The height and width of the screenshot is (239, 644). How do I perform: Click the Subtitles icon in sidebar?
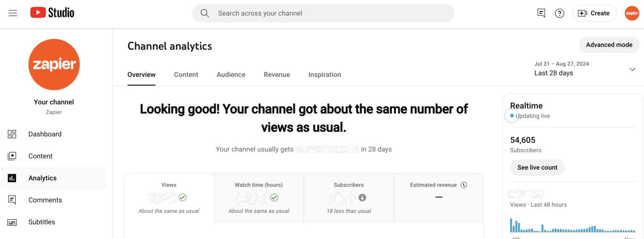click(x=12, y=222)
